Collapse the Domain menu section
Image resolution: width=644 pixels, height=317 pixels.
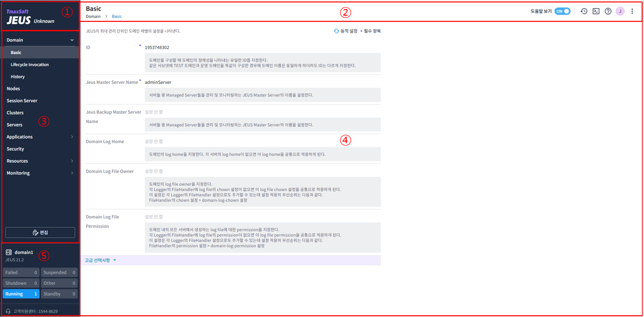(x=72, y=40)
